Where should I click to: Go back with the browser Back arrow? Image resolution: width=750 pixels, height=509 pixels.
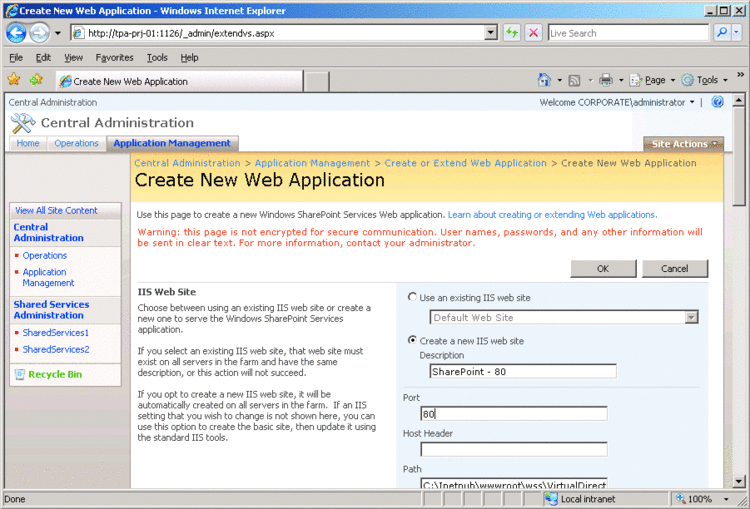pos(17,33)
